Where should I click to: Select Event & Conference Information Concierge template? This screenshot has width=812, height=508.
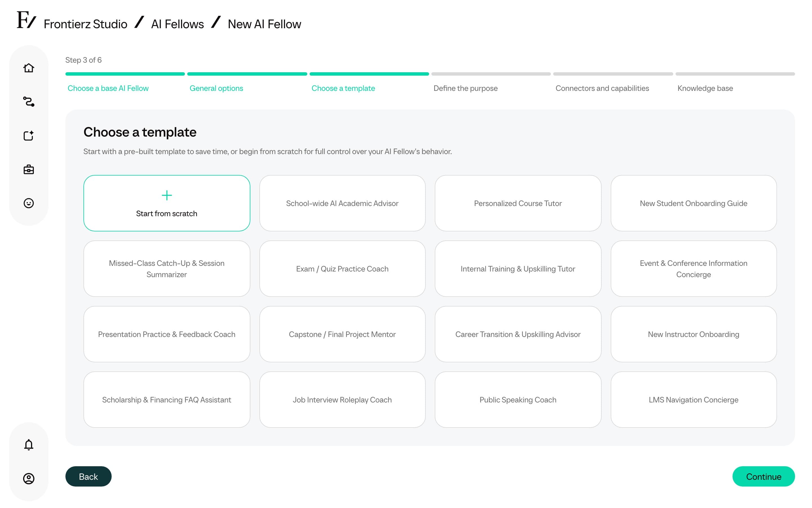click(694, 268)
